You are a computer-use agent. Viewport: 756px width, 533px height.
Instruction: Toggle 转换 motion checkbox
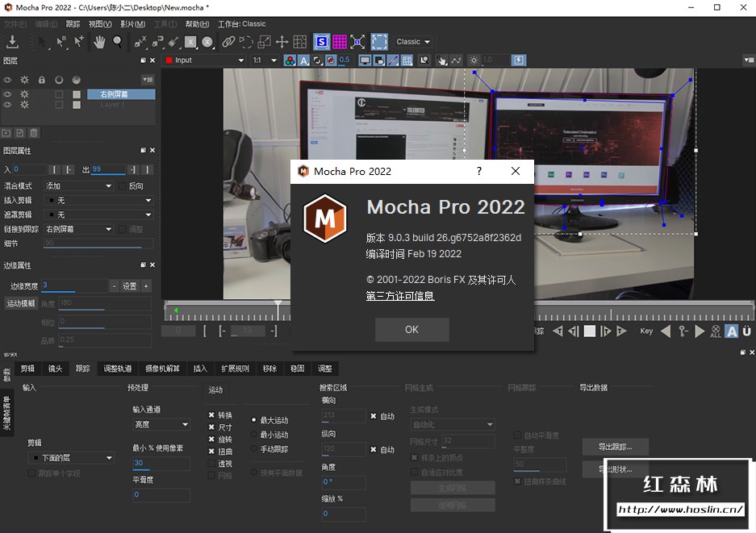[211, 415]
